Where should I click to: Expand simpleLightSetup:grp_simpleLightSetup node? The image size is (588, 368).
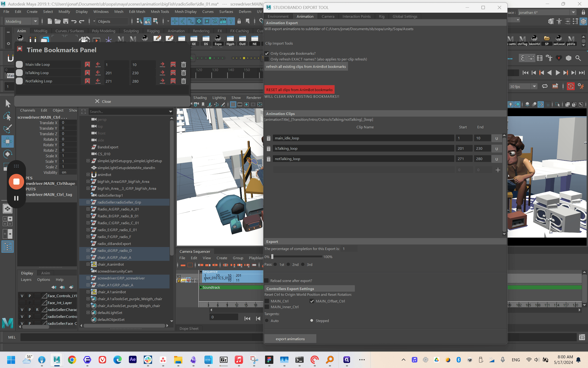88,161
